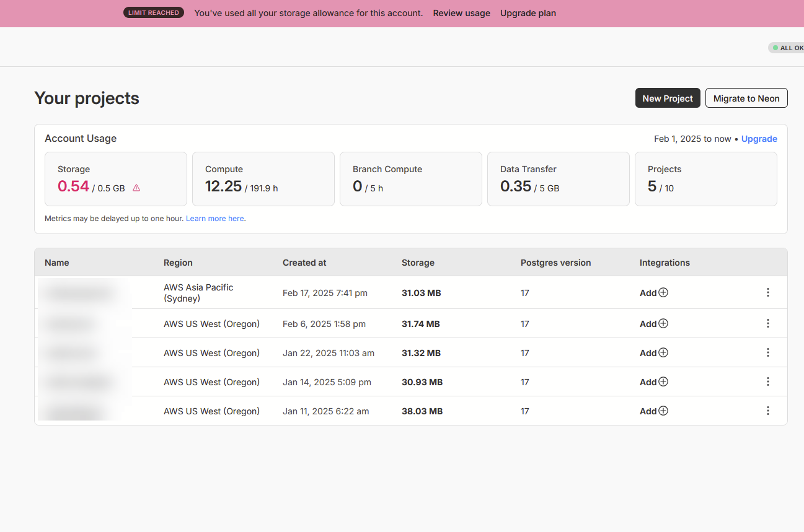
Task: Open Review usage in the banner
Action: click(x=462, y=13)
